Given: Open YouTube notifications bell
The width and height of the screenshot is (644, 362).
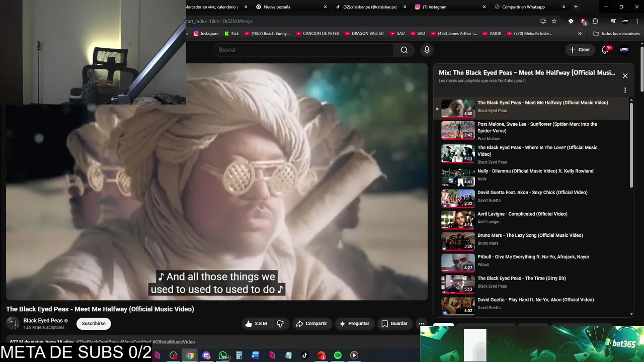Looking at the screenshot, I should tap(605, 50).
